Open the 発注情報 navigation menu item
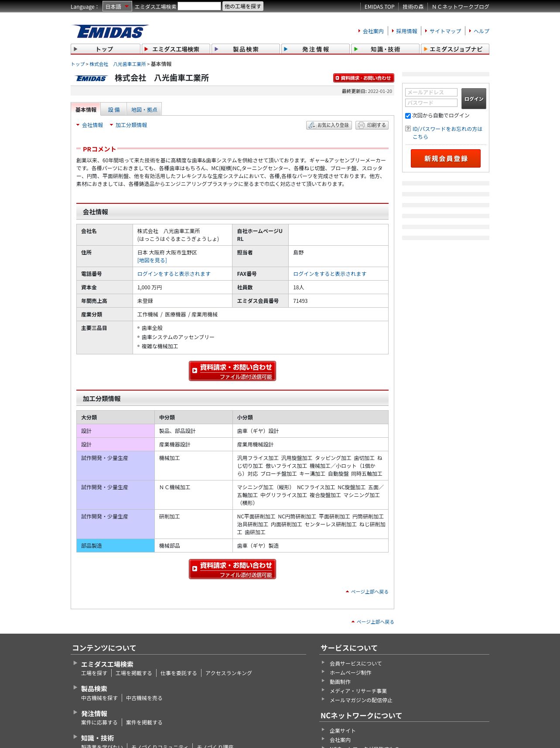Screen dimensions: 560x748 click(315, 49)
